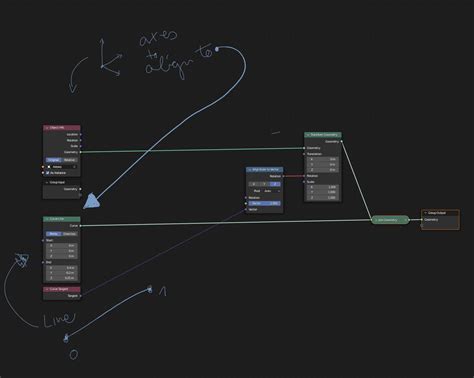
Task: Select the Group Output node header
Action: (440, 213)
